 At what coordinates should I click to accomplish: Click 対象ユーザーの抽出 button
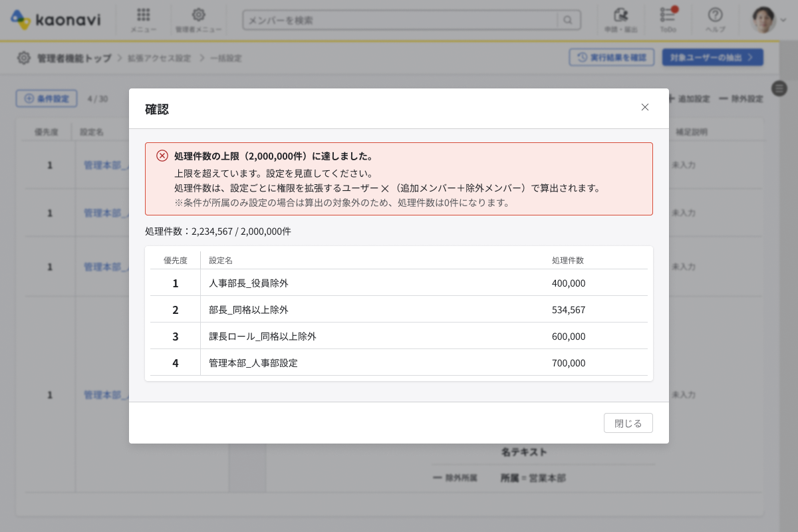pyautogui.click(x=712, y=57)
